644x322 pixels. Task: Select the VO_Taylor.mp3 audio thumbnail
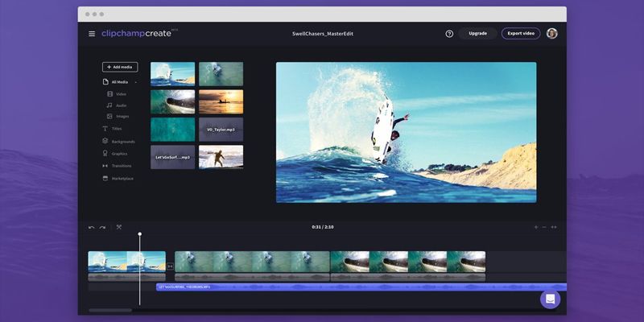point(221,130)
